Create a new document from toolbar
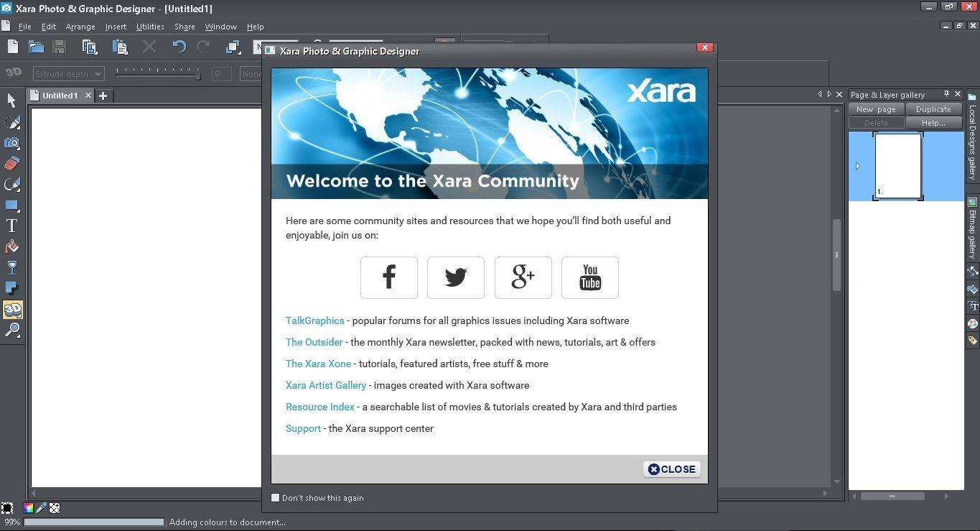The height and width of the screenshot is (531, 980). click(x=12, y=47)
